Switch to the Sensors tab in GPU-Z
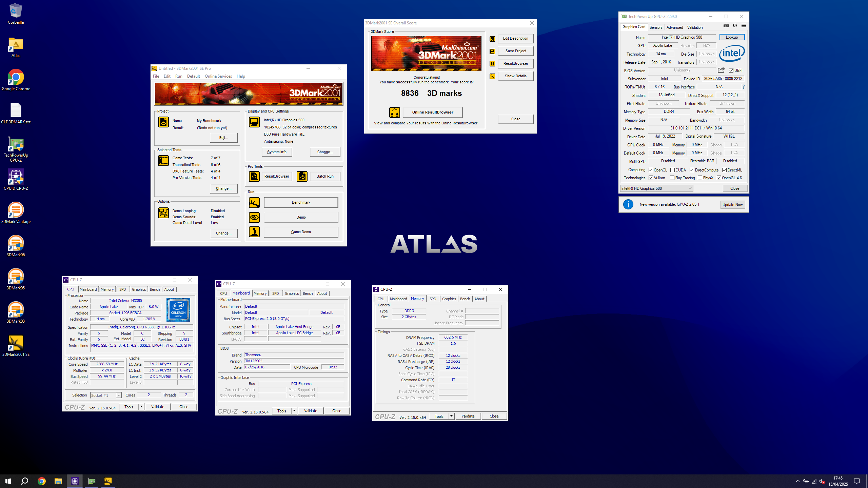 tap(656, 27)
